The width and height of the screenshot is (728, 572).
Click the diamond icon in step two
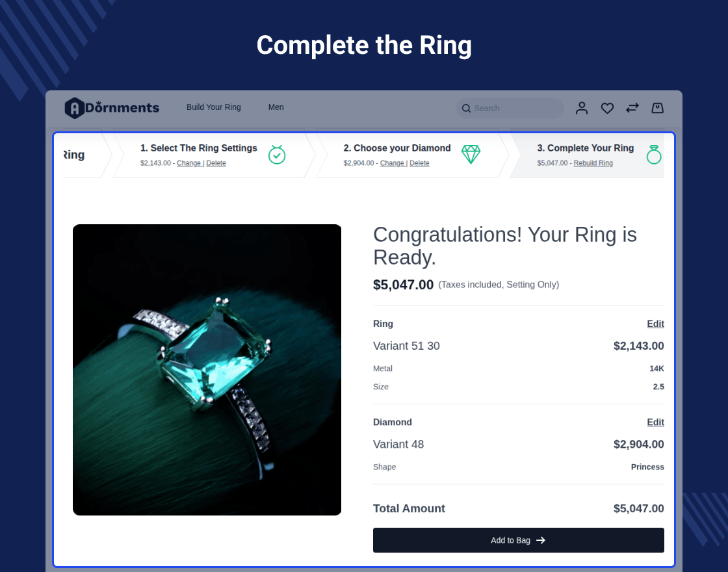(471, 154)
